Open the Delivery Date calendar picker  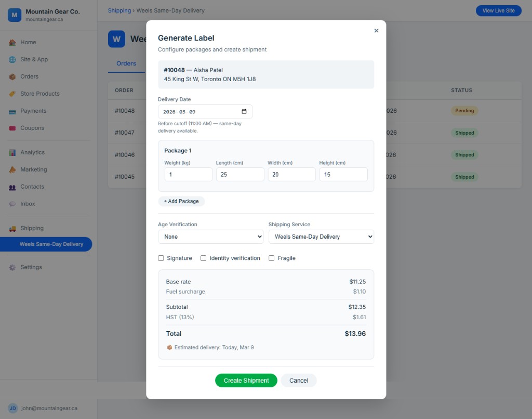click(x=244, y=111)
